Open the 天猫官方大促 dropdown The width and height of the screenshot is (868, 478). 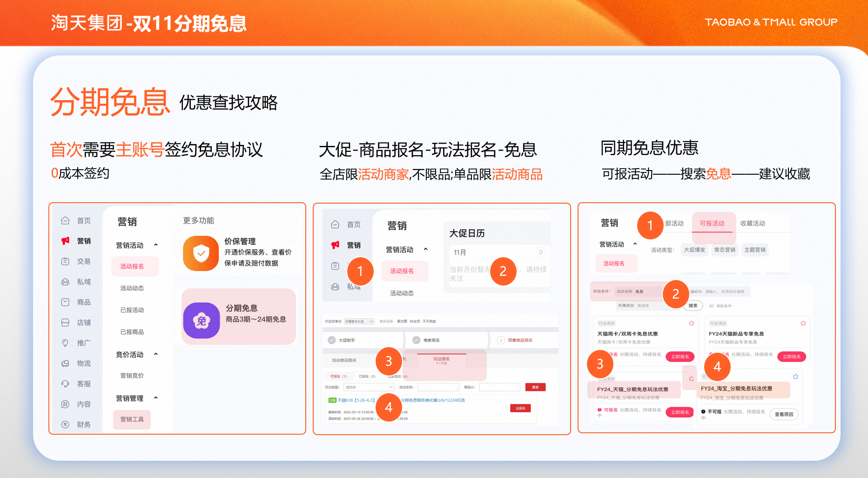pyautogui.click(x=359, y=321)
